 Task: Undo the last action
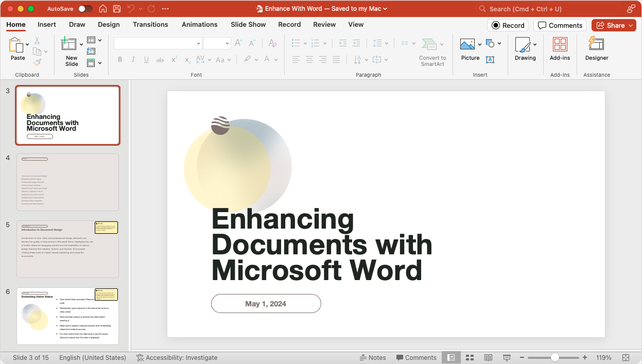coord(131,9)
